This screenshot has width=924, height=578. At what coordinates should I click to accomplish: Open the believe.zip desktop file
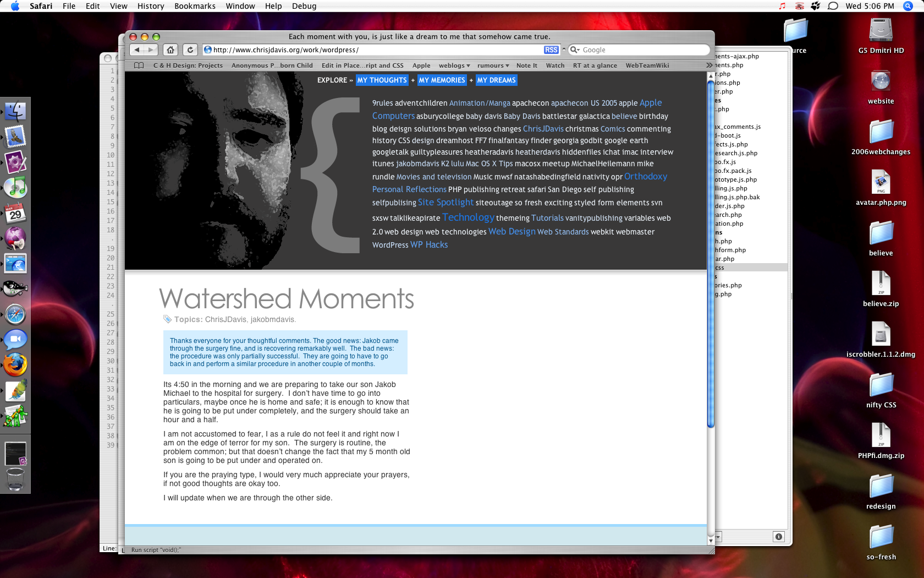pos(881,288)
